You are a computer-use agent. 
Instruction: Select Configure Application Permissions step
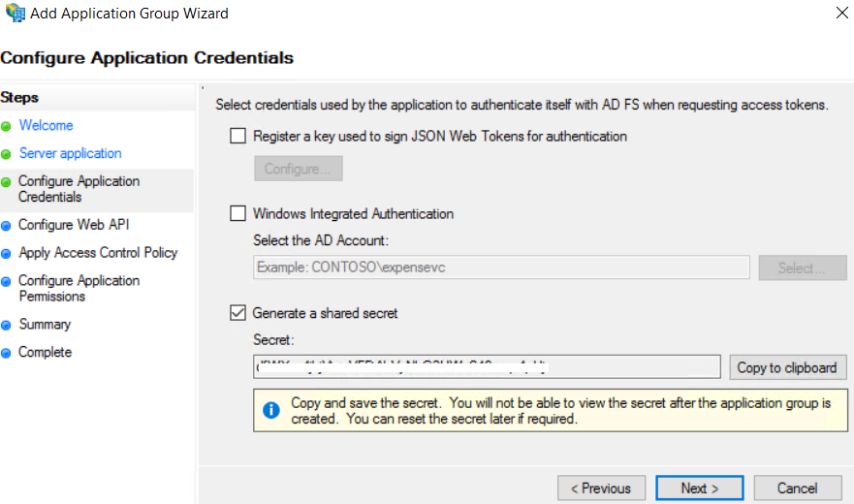(79, 288)
